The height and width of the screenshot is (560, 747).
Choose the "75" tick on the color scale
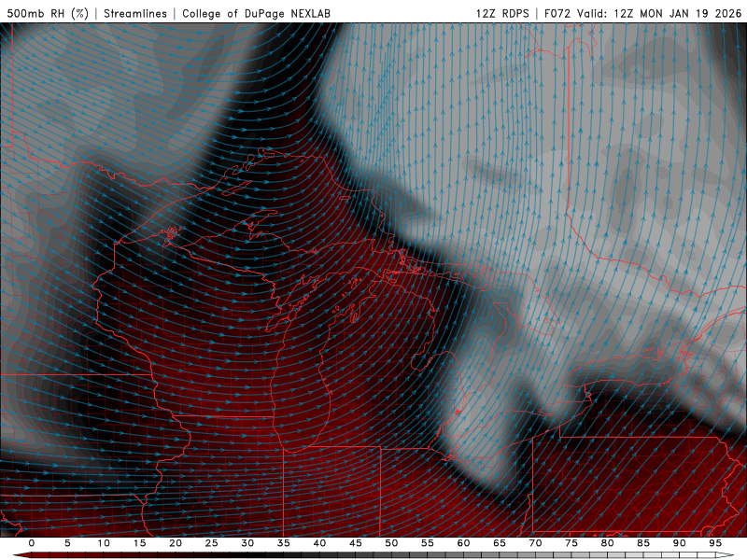pyautogui.click(x=571, y=543)
